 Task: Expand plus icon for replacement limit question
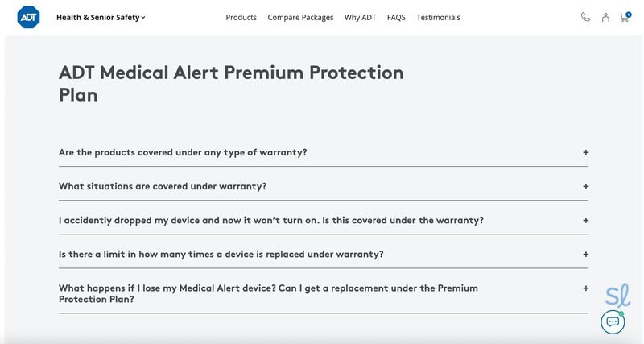tap(586, 254)
